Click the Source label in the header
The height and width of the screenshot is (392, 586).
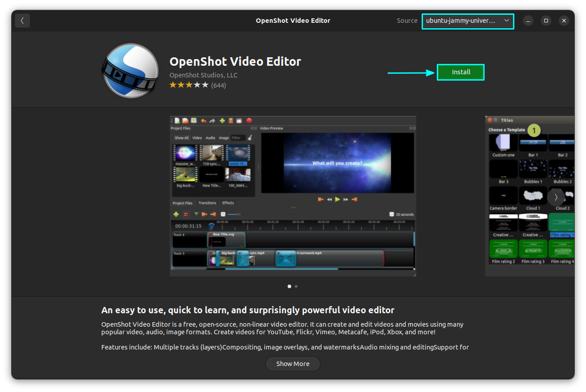point(407,21)
